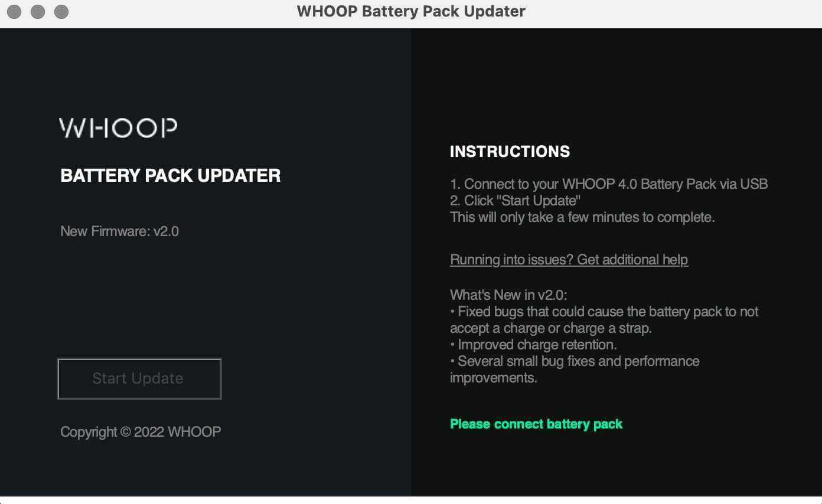Select the Copyright 2022 WHOOP text

coord(140,431)
